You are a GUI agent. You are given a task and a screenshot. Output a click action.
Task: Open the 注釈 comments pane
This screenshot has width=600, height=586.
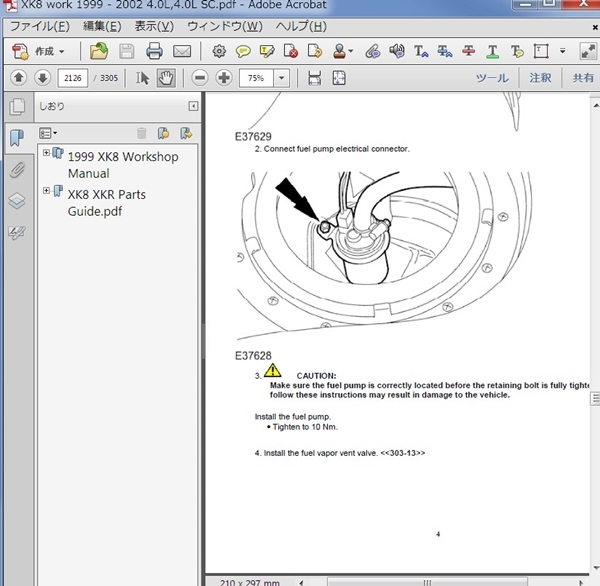tap(540, 78)
